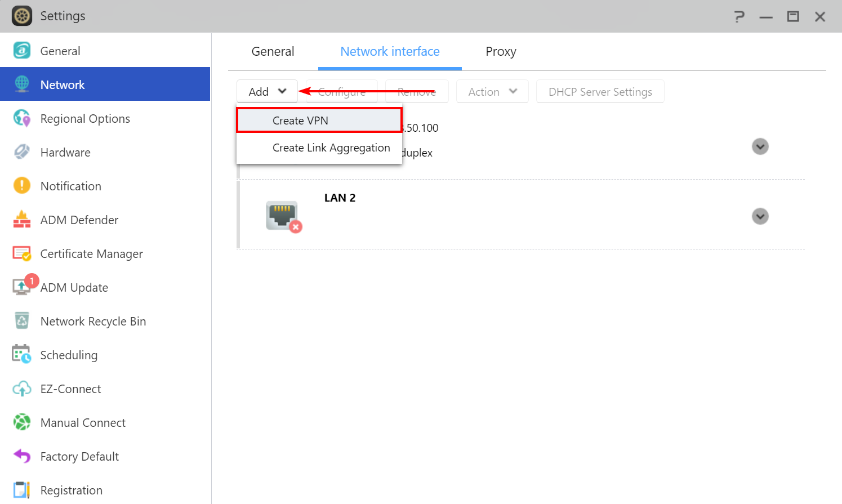Expand the LAN 2 interface details

coord(760,216)
